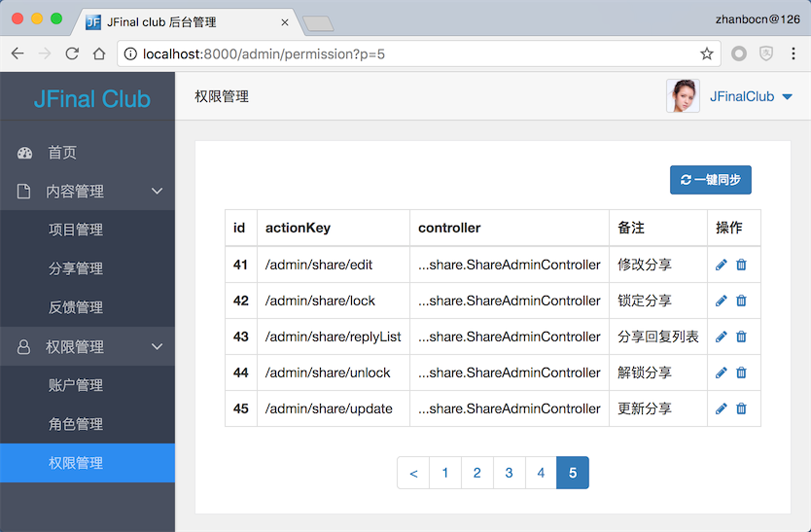
Task: Click the zhanbocn@126 profile label
Action: pos(758,19)
